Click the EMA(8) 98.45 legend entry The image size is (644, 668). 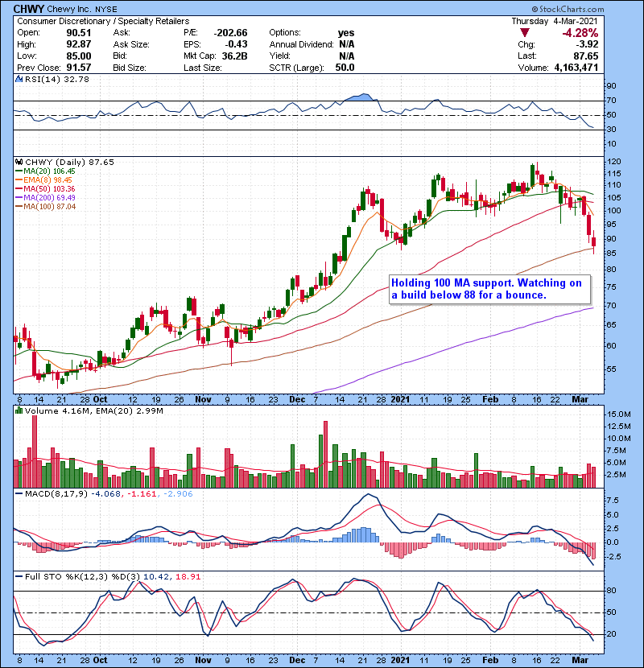coord(47,179)
